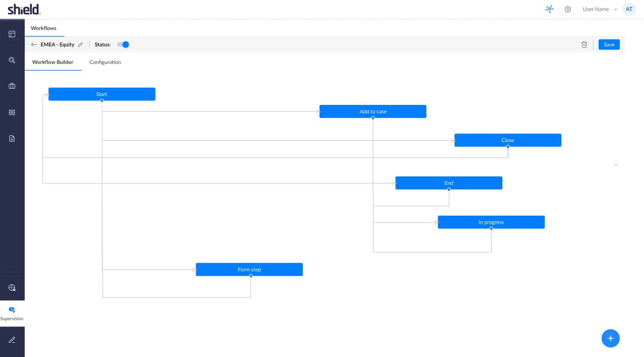Delete workflow using the trash icon
The width and height of the screenshot is (644, 357).
[584, 44]
